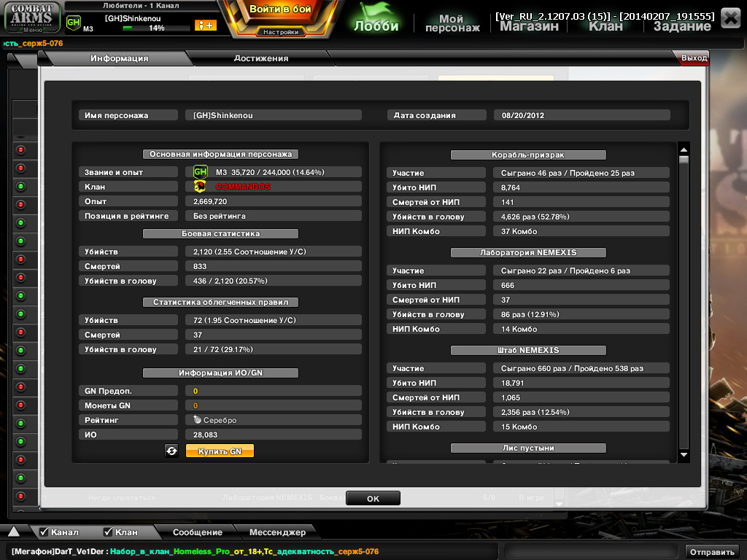Switch to the Сообщение chat tab
747x560 pixels.
[197, 532]
